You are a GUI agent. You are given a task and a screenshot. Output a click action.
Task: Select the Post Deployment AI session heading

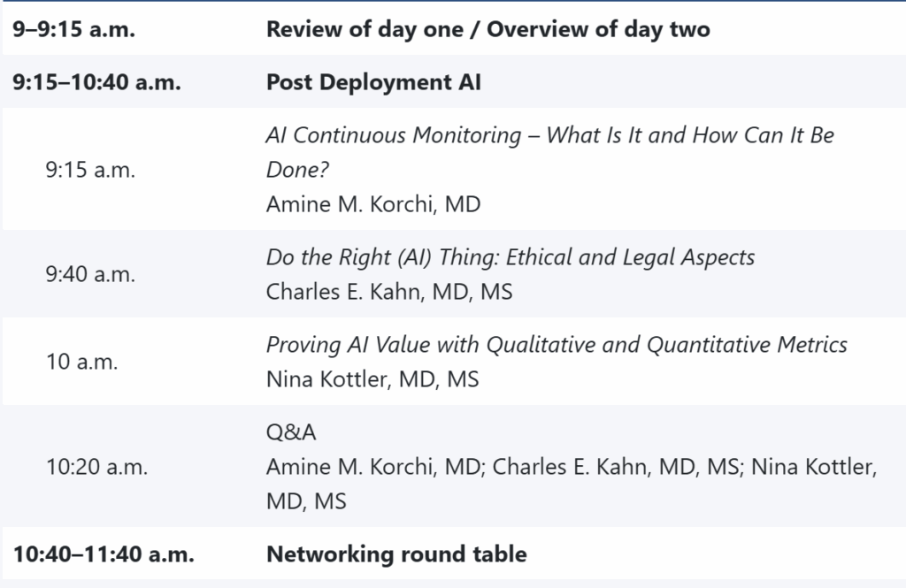tap(374, 82)
